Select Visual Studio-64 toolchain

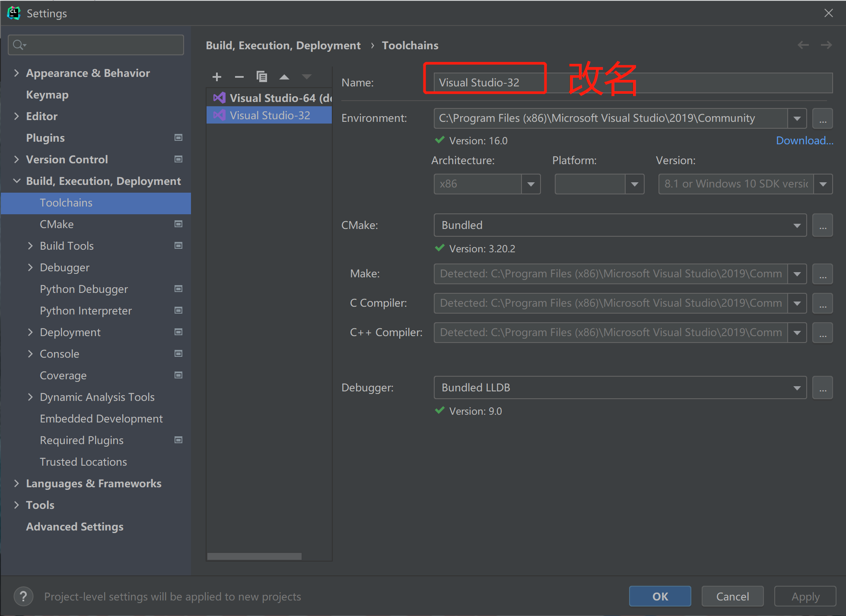click(x=269, y=98)
